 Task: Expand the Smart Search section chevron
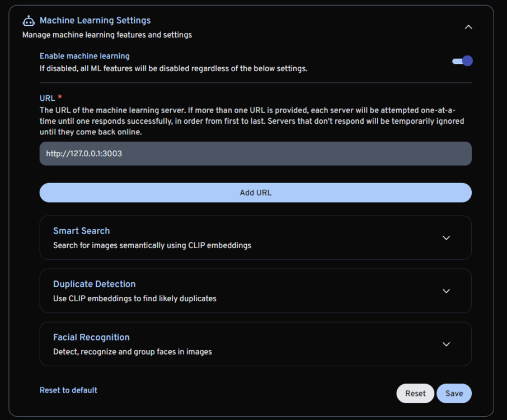[446, 238]
